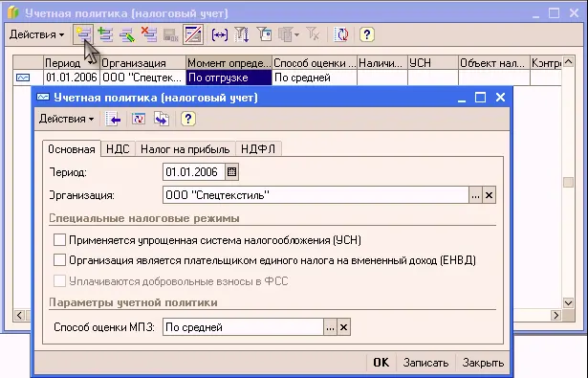Click Add by copying icon in list toolbar
The width and height of the screenshot is (588, 378).
tap(105, 34)
